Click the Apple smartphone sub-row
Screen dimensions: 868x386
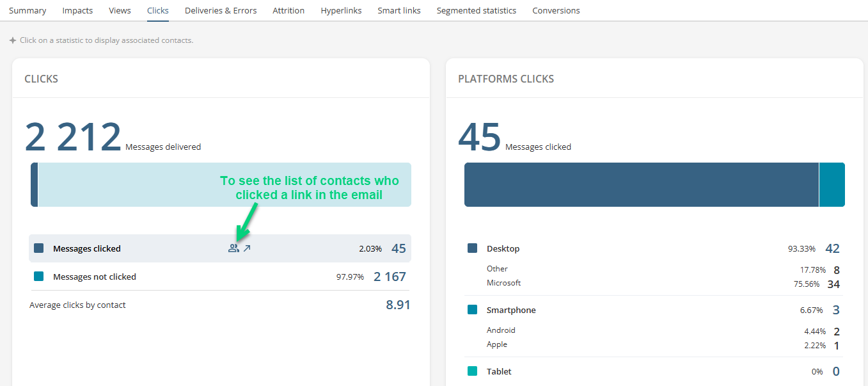point(663,345)
